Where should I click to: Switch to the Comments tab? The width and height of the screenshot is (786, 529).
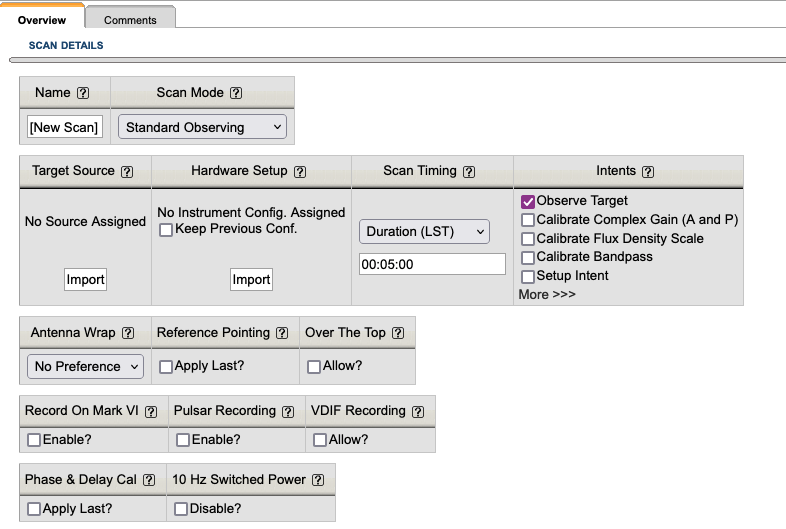tap(130, 20)
